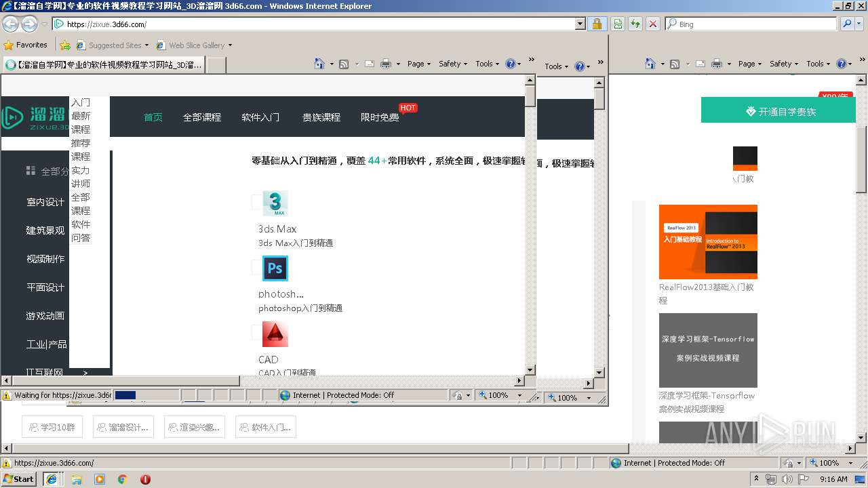
Task: Open the Suggested Sites dropdown
Action: pyautogui.click(x=113, y=45)
